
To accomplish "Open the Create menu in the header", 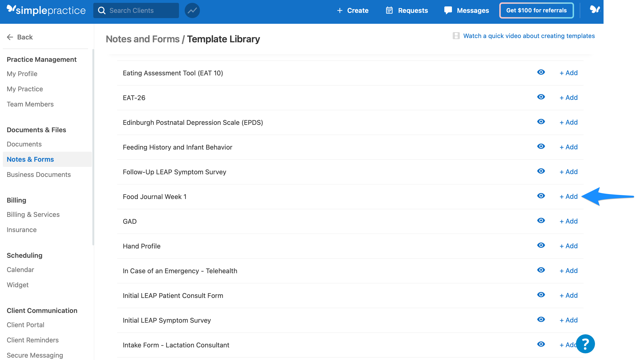I will (x=353, y=10).
